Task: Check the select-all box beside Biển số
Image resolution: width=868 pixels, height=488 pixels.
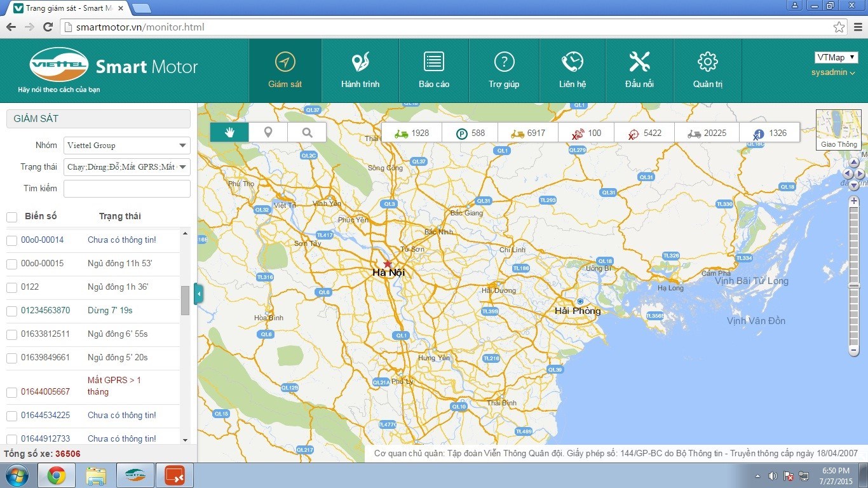Action: (x=11, y=217)
